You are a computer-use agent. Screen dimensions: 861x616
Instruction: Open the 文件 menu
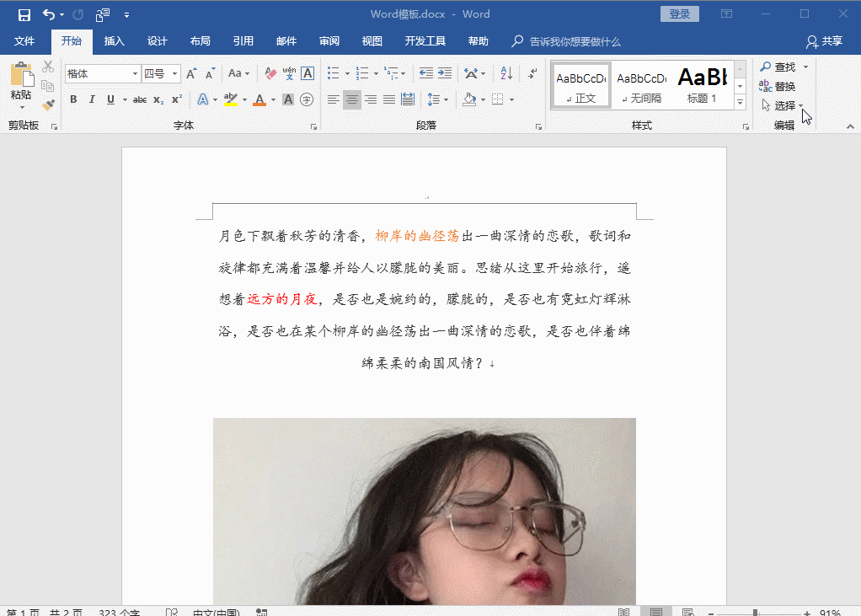(x=24, y=41)
